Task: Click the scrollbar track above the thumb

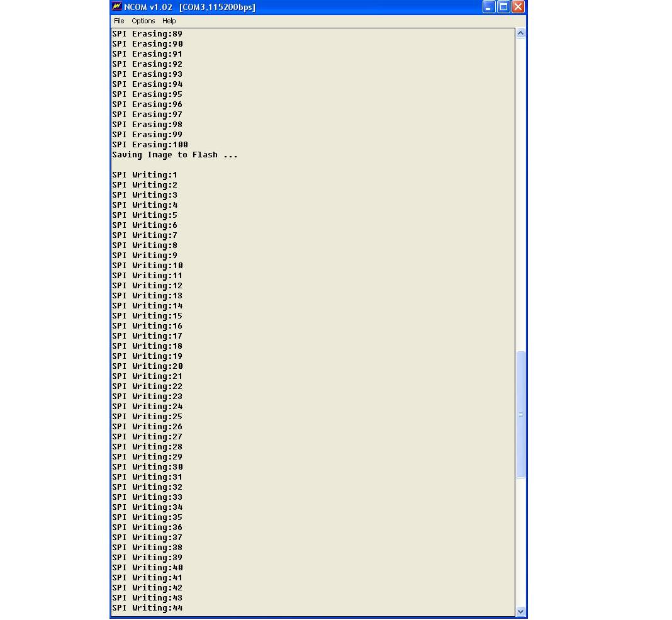Action: (520, 189)
